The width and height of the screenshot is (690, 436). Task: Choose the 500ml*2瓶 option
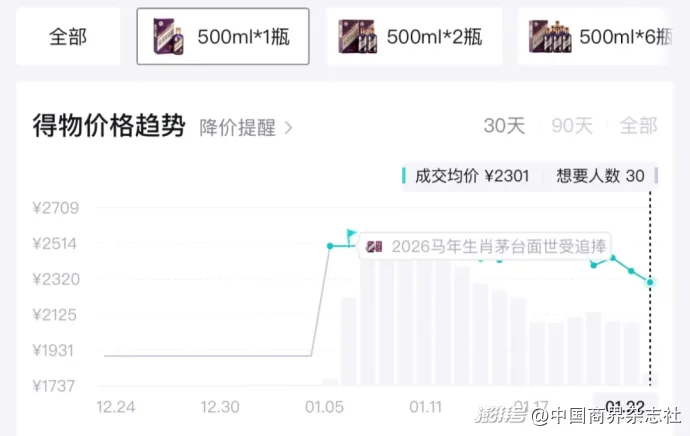[414, 37]
